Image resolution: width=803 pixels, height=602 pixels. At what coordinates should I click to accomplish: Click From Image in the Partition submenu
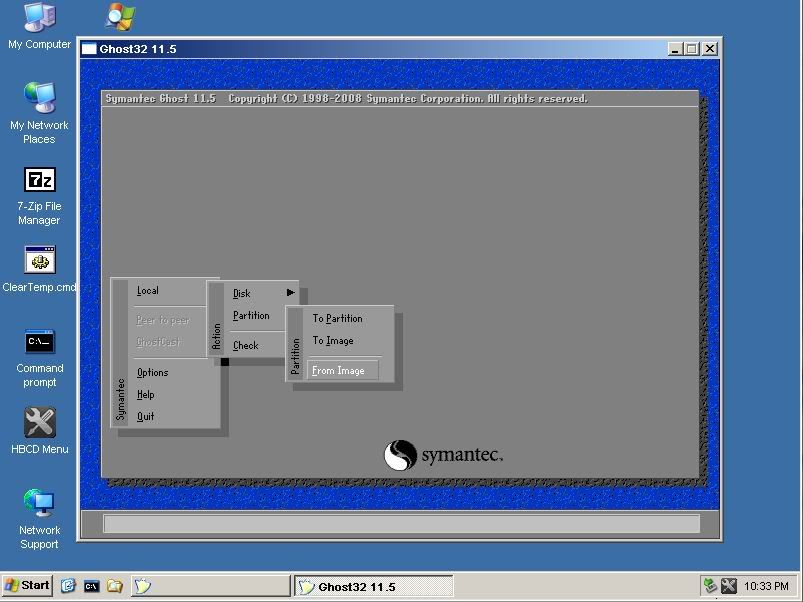point(343,371)
